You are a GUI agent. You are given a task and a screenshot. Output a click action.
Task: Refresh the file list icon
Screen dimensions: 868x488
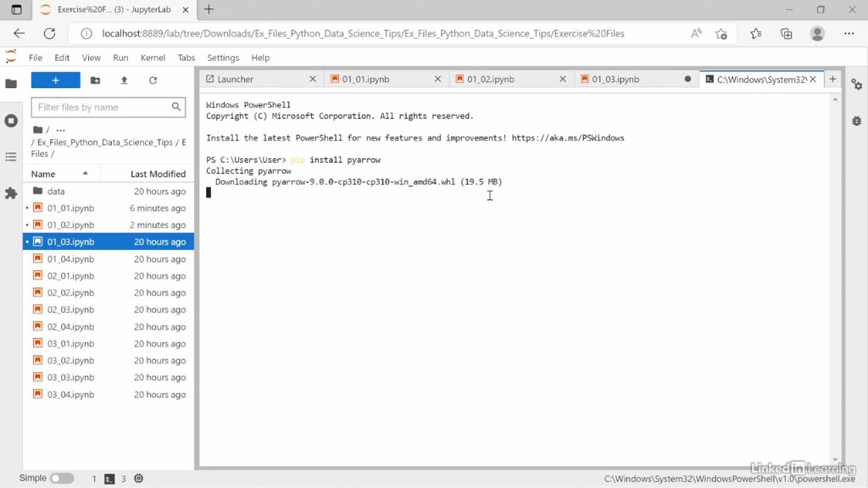(x=153, y=80)
